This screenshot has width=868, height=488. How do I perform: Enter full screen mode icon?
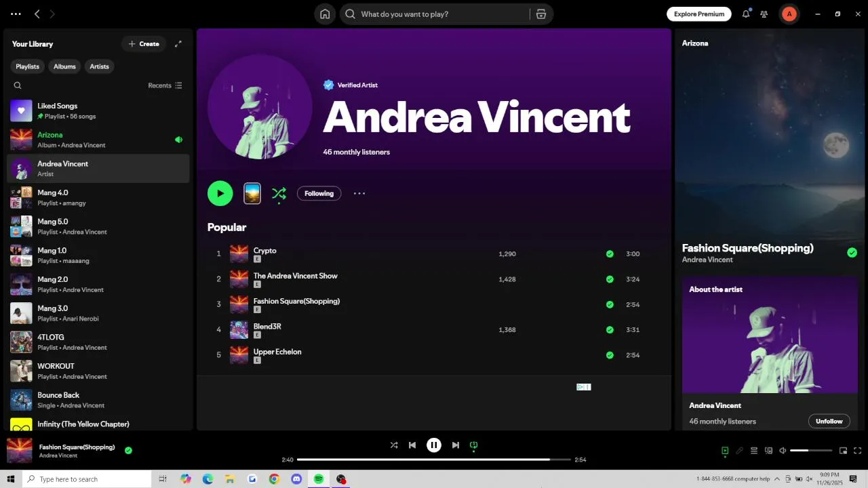[858, 451]
